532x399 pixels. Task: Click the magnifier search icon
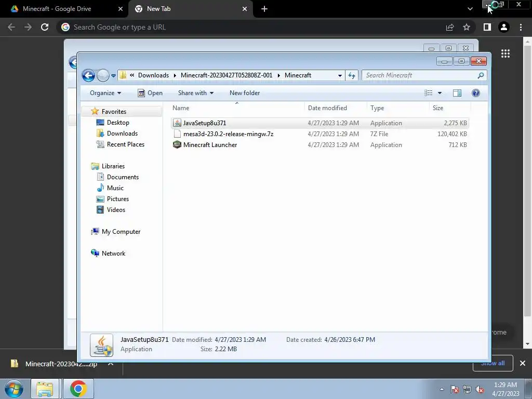pyautogui.click(x=481, y=75)
